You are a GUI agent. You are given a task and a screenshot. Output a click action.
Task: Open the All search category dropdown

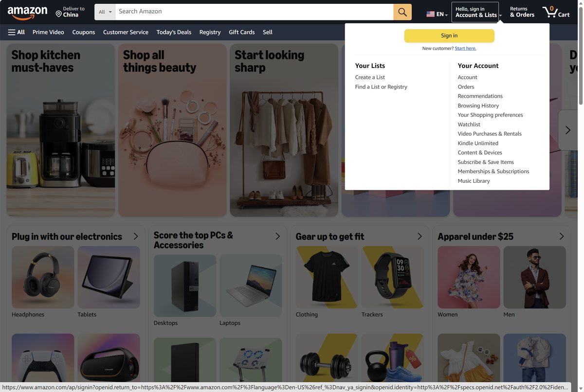pyautogui.click(x=105, y=12)
